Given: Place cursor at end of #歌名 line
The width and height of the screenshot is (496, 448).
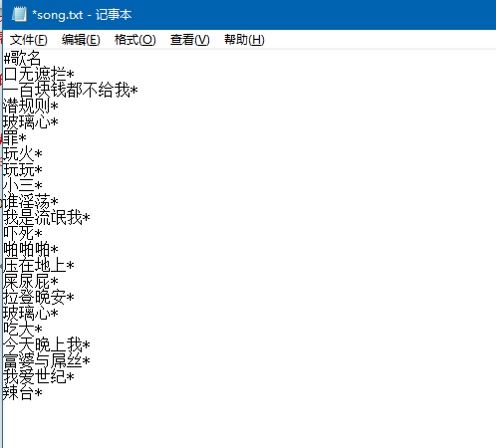Looking at the screenshot, I should point(41,59).
